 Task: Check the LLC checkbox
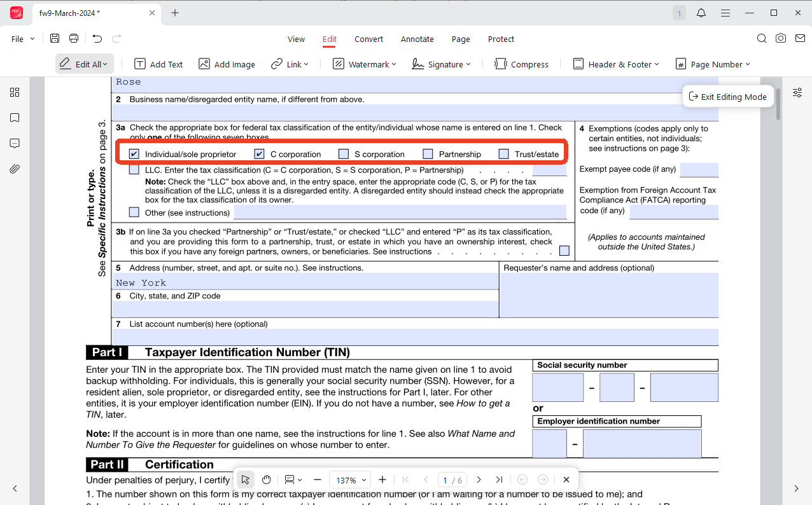pyautogui.click(x=134, y=170)
